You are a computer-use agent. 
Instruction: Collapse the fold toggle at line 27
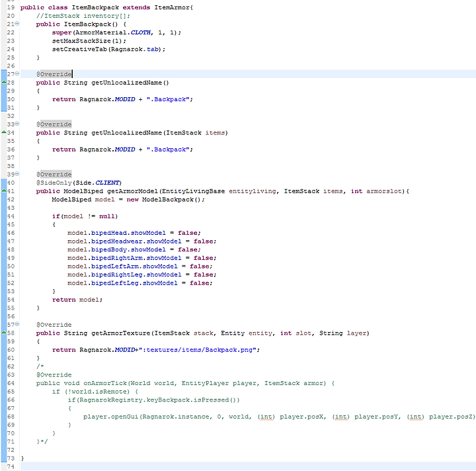[x=17, y=73]
